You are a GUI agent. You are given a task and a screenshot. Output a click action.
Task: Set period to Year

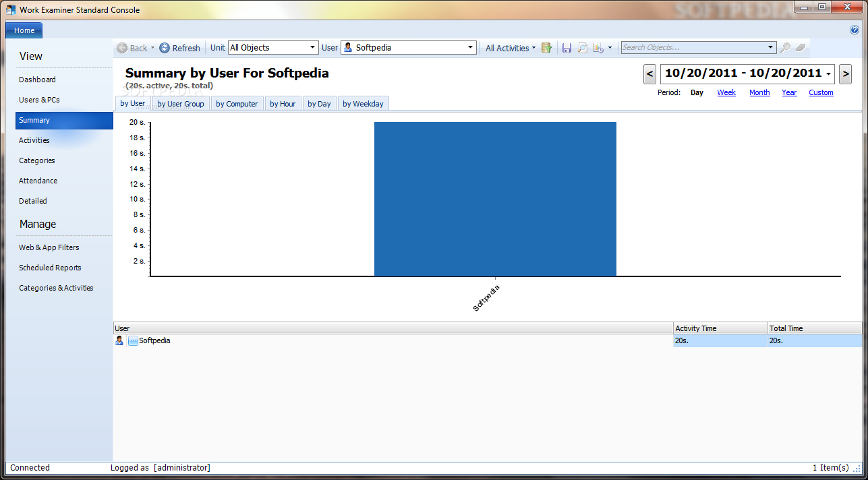tap(789, 92)
